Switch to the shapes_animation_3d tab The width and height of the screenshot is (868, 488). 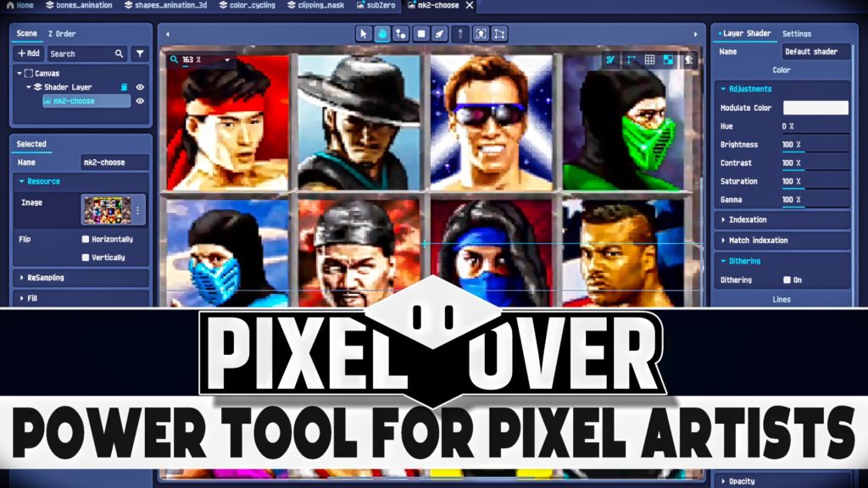pyautogui.click(x=165, y=5)
